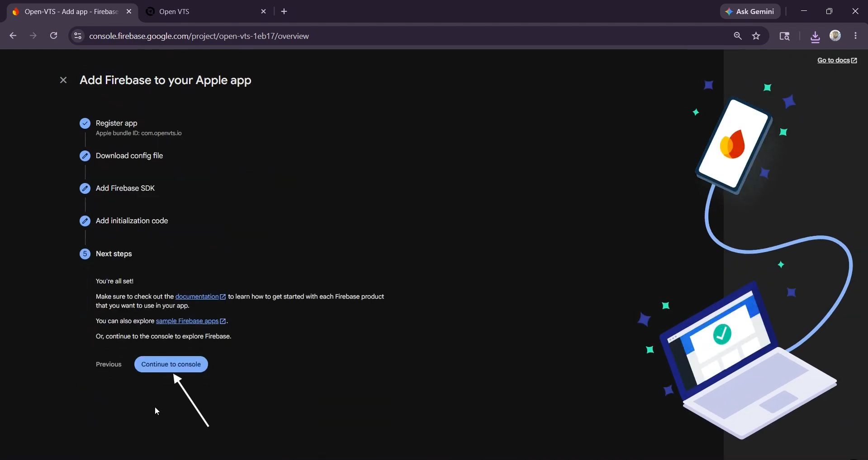Viewport: 868px width, 460px height.
Task: Click the browser forward arrow
Action: point(33,36)
